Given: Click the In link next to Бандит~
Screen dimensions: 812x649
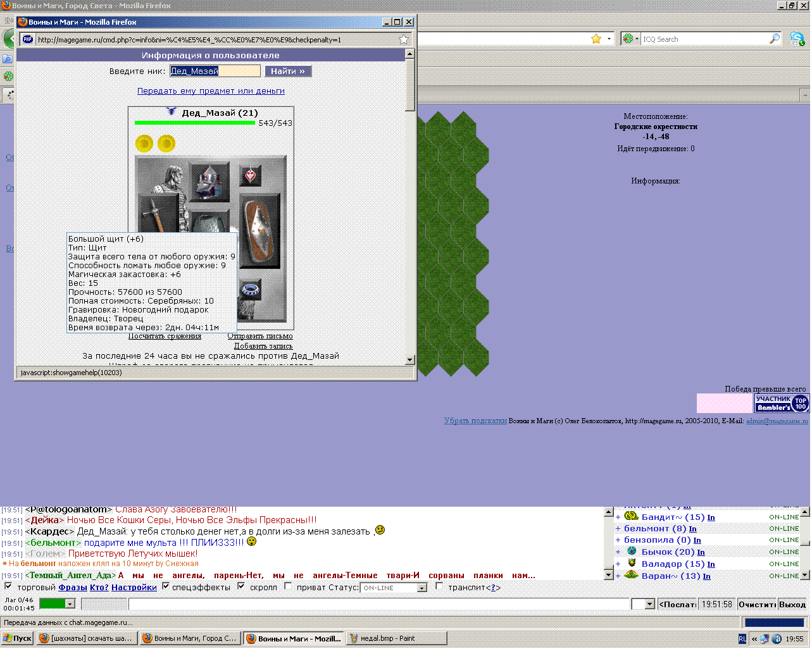Looking at the screenshot, I should click(x=711, y=517).
